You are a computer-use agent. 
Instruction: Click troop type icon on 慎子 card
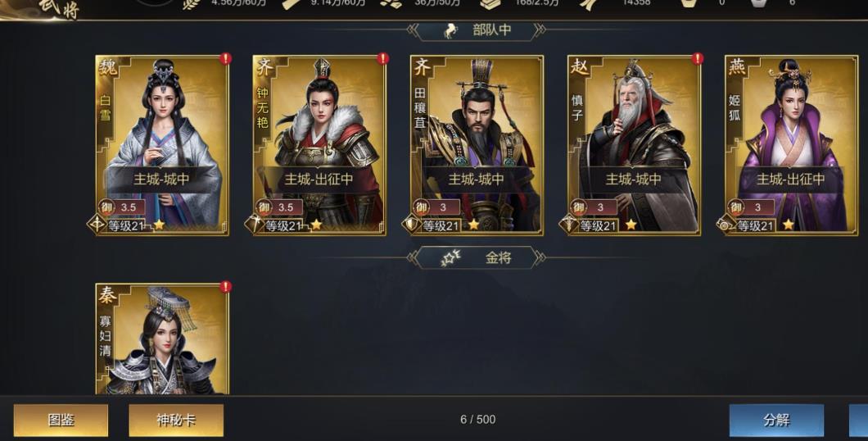(x=568, y=225)
